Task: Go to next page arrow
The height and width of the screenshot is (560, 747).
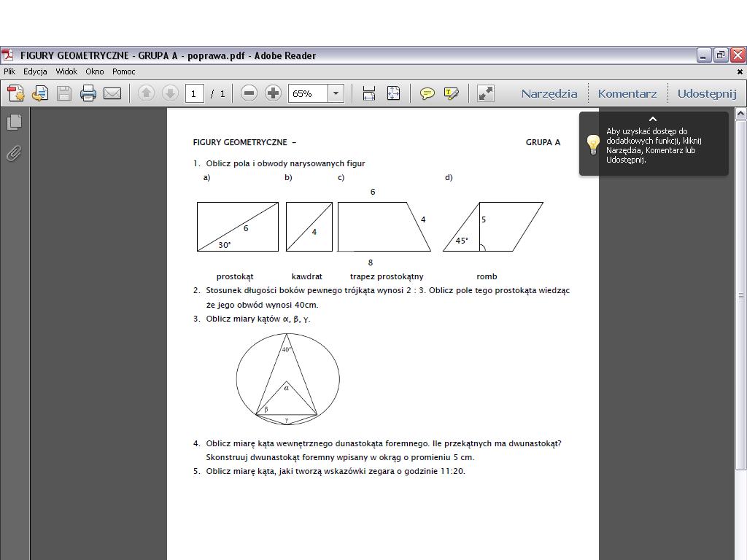Action: point(170,93)
